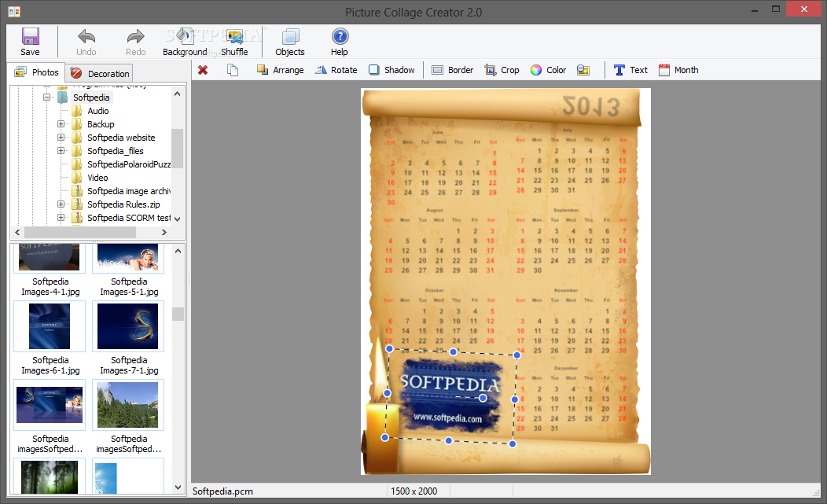Select the Crop tool
This screenshot has height=504, width=827.
(502, 70)
